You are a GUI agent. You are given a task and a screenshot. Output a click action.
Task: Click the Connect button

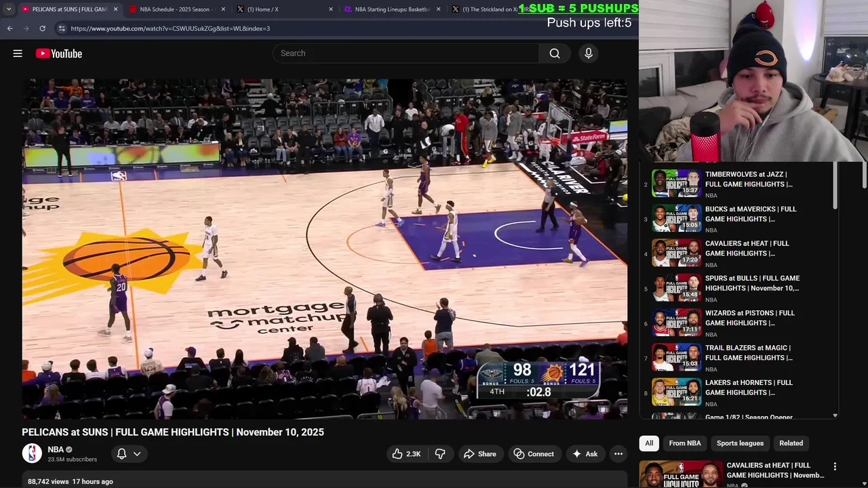coord(534,454)
